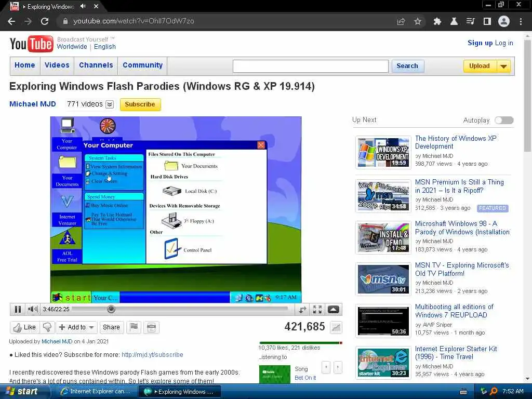This screenshot has width=532, height=399.
Task: Go to the Home tab
Action: [25, 65]
